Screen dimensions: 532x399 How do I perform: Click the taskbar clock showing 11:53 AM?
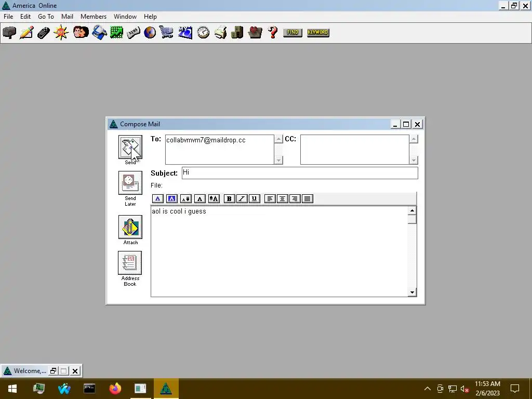point(487,389)
